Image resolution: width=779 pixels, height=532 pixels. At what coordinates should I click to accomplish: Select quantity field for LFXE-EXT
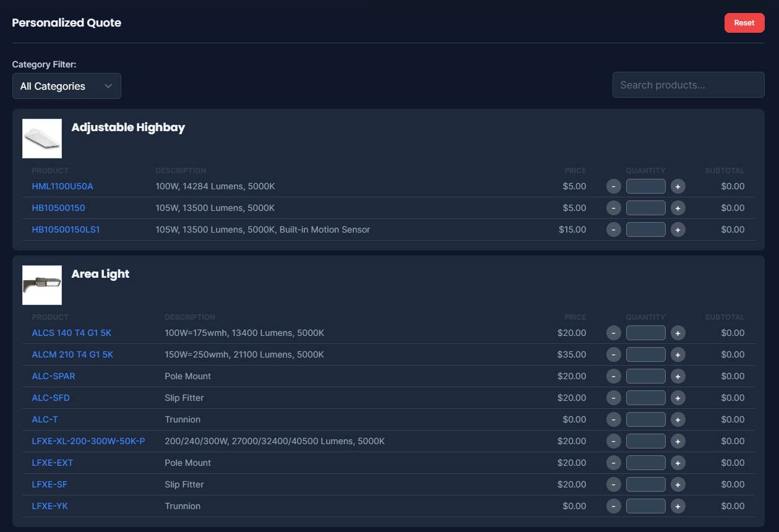645,463
